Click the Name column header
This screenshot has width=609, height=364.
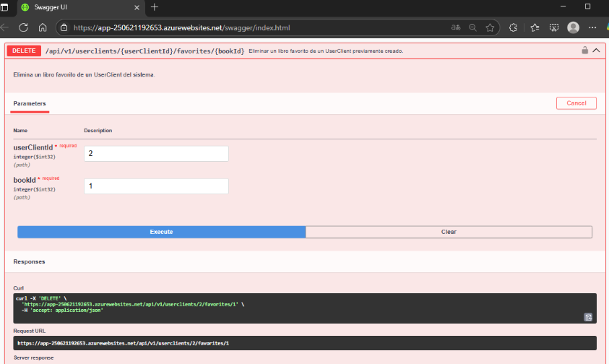[20, 131]
